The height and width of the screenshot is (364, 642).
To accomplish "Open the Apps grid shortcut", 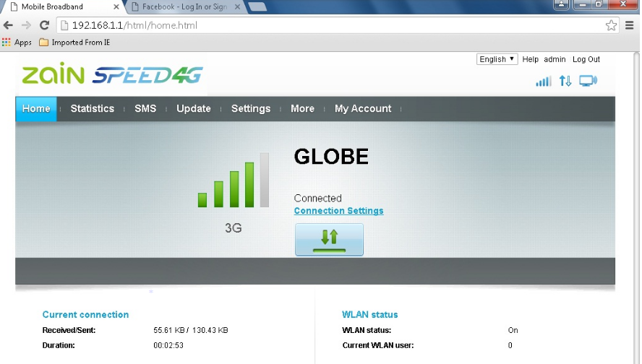I will pos(17,43).
